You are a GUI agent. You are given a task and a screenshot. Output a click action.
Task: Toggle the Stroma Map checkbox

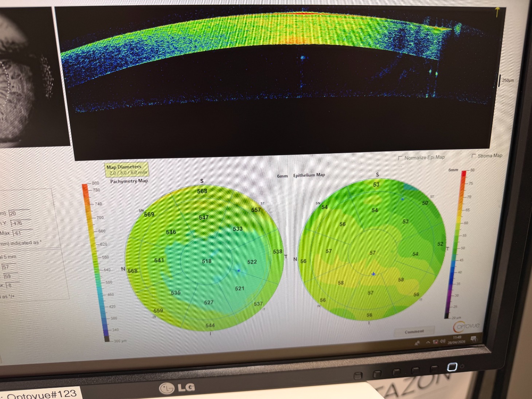tap(474, 156)
